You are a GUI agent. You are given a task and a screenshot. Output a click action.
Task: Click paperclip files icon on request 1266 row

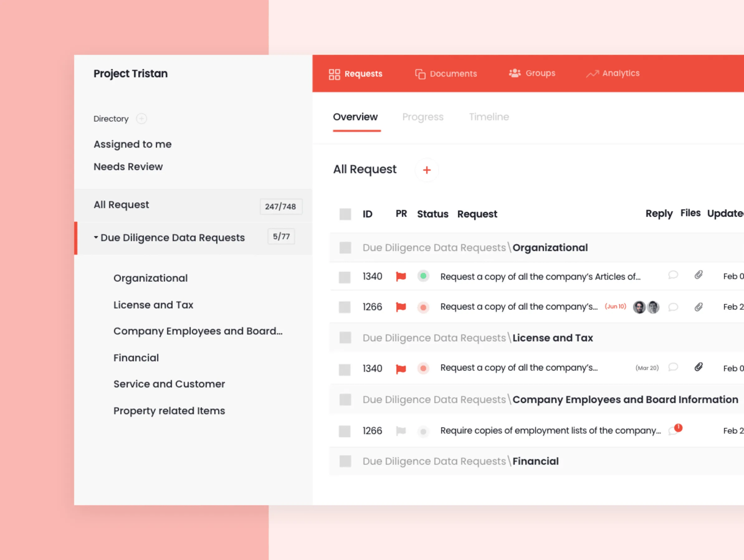coord(699,307)
